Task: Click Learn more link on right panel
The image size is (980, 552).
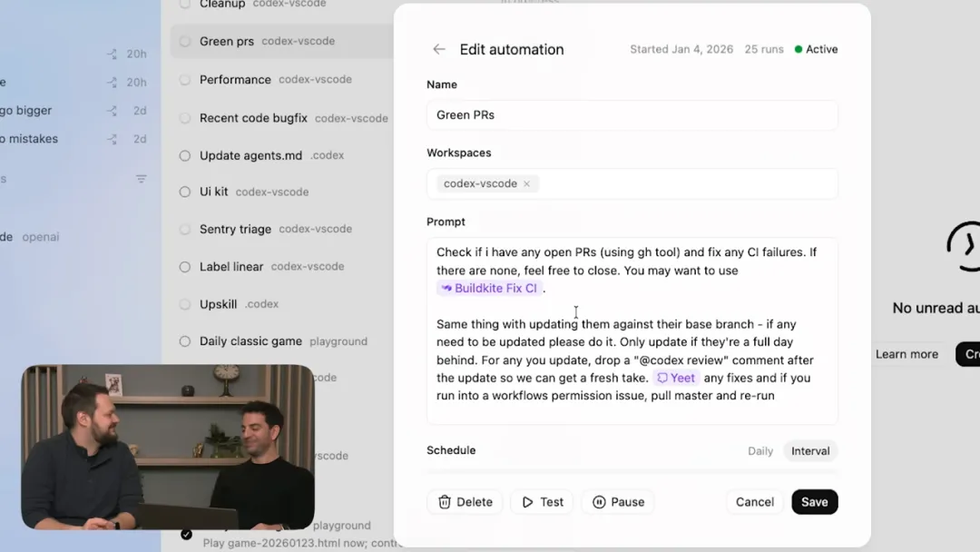Action: pyautogui.click(x=906, y=354)
